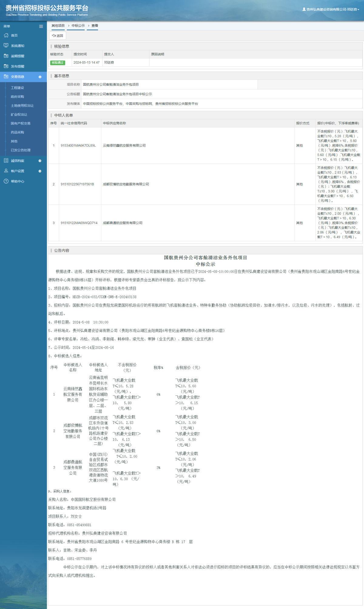Click 其他项目 breadcrumb link
This screenshot has width=364, height=609.
pos(58,25)
